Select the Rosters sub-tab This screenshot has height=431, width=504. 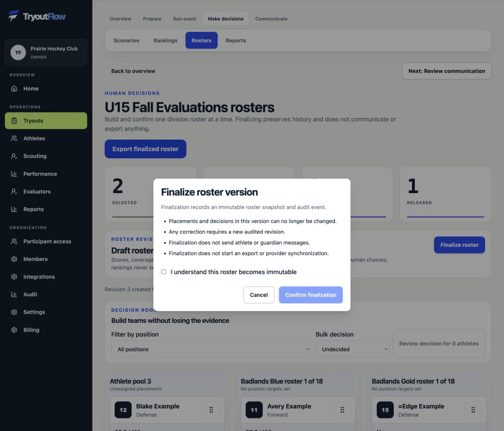coord(202,40)
